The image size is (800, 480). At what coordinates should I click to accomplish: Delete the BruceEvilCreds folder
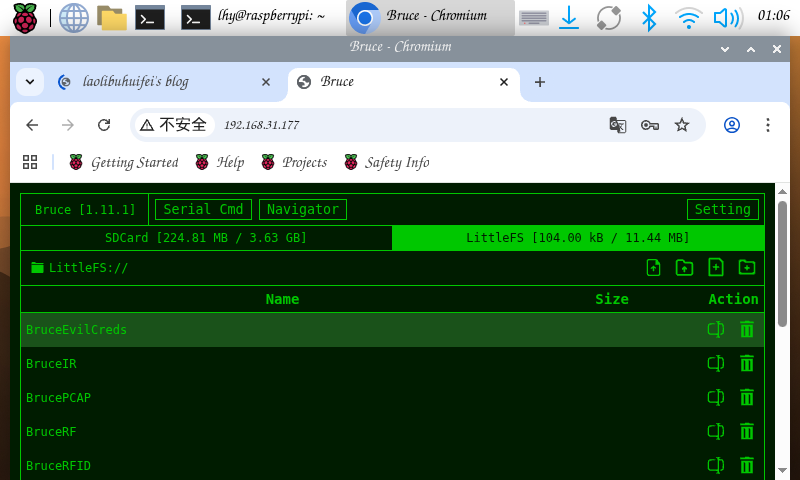tap(746, 330)
